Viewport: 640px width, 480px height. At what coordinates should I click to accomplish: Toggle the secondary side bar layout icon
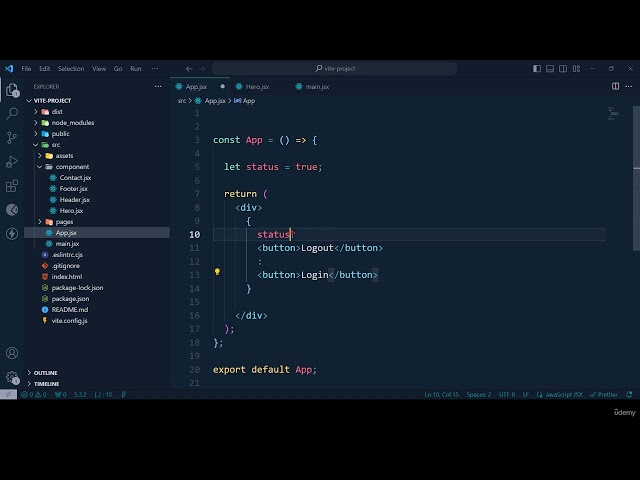563,69
